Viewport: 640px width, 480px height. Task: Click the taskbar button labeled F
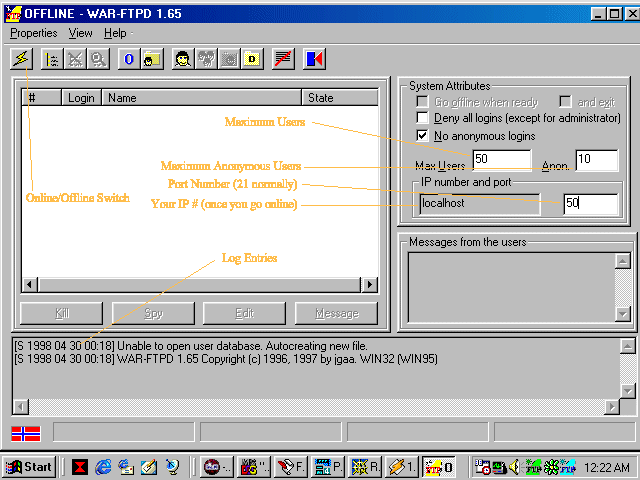tap(291, 467)
